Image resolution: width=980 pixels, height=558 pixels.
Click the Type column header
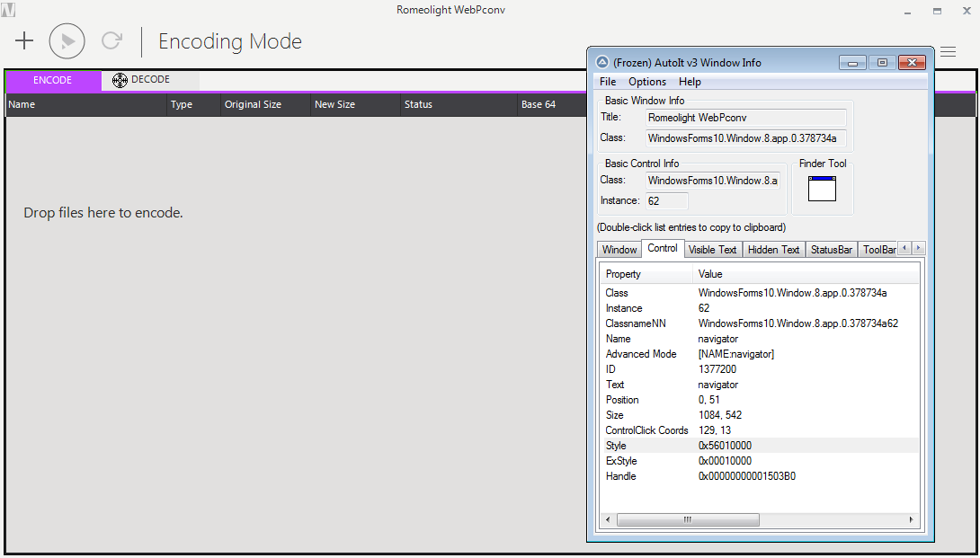click(194, 104)
